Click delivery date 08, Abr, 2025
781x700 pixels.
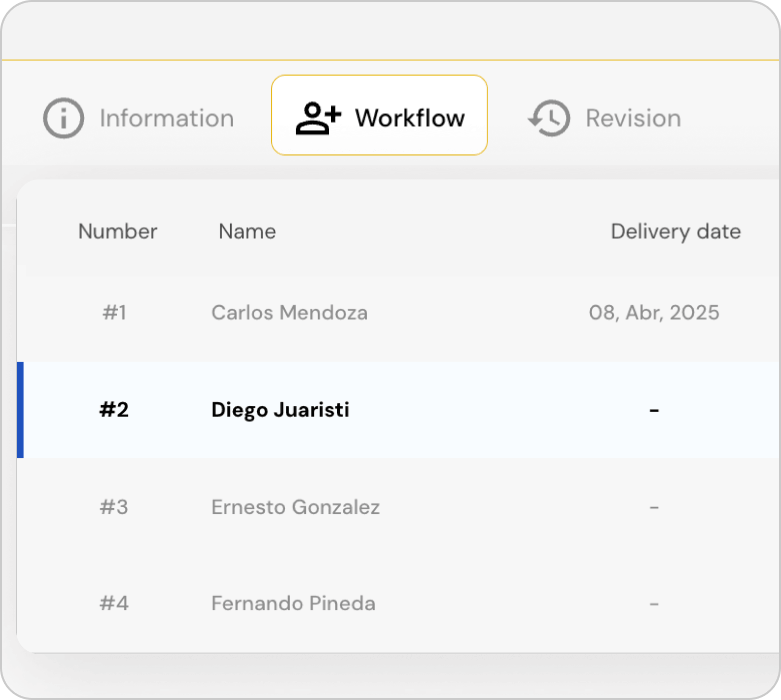(654, 313)
